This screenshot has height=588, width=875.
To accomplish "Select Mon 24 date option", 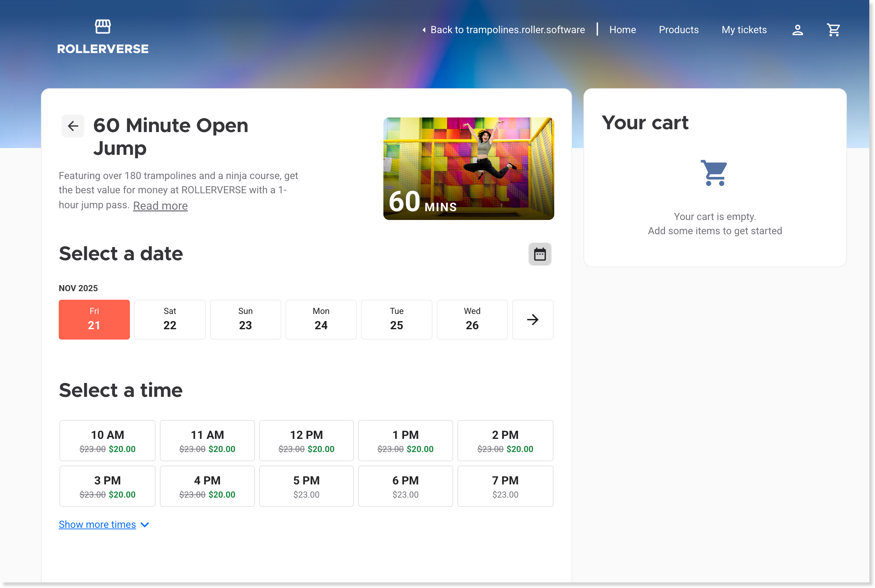I will coord(321,320).
